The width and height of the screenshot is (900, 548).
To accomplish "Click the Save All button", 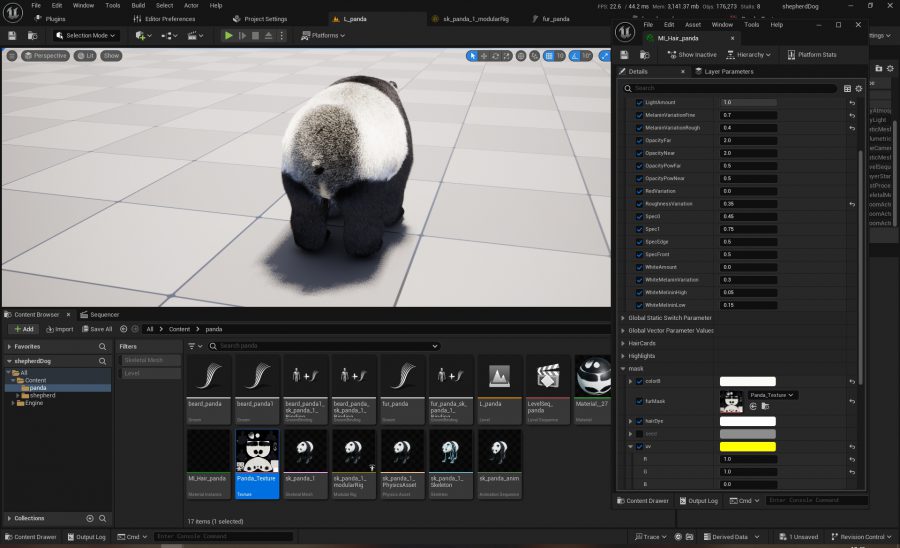I will 97,329.
